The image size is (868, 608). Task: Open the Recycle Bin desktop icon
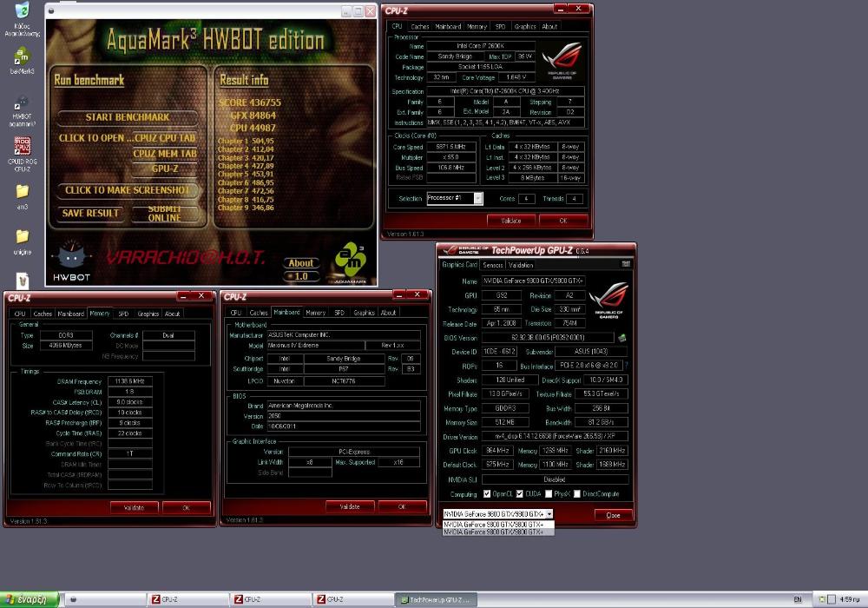click(23, 10)
